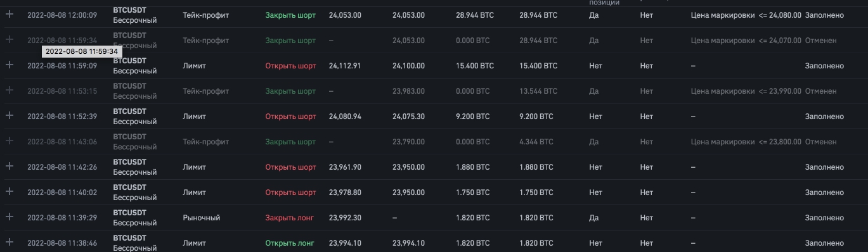Expand the cancelled 11:53:15 order details
The width and height of the screenshot is (868, 252).
(10, 90)
